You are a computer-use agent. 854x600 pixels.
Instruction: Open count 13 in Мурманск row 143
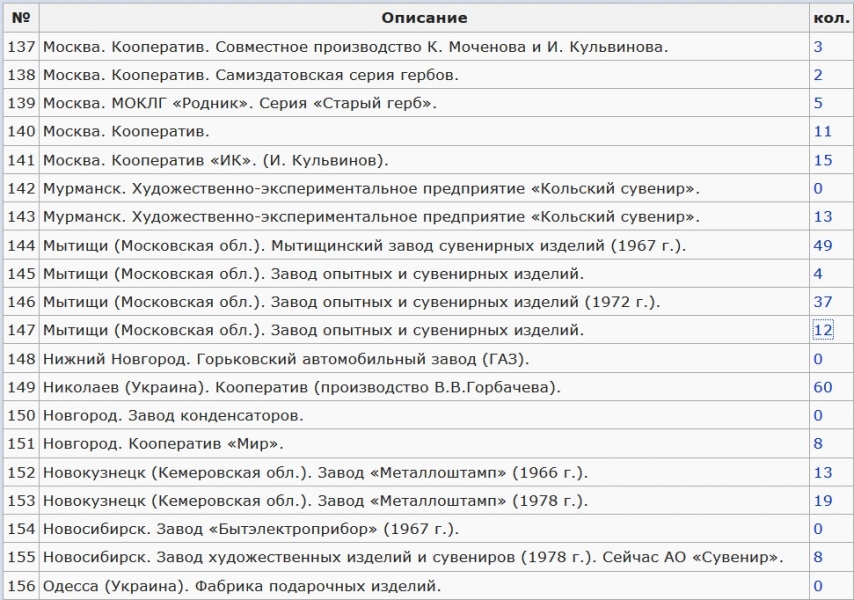point(822,217)
